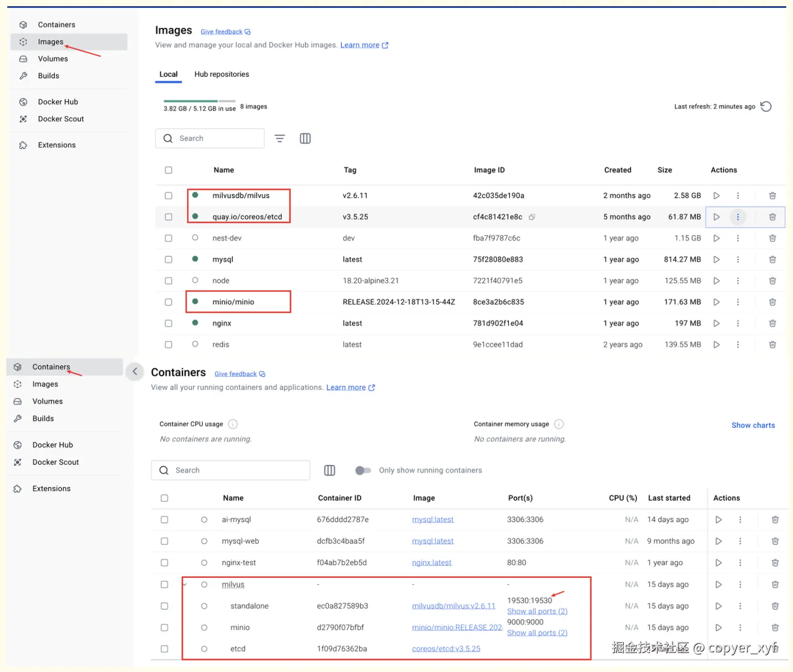Delete the node image
This screenshot has height=672, width=793.
click(772, 281)
